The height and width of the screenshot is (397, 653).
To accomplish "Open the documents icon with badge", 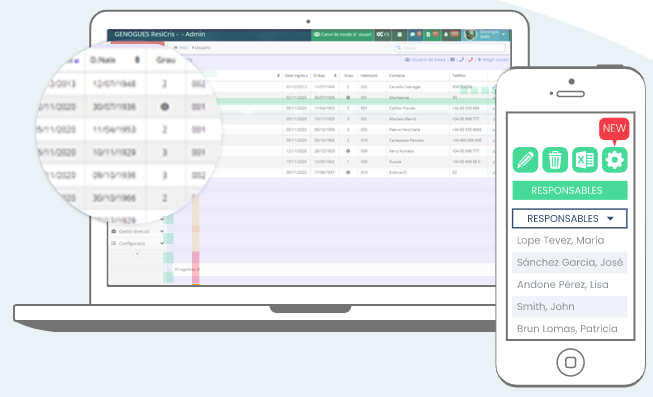I will click(x=431, y=35).
